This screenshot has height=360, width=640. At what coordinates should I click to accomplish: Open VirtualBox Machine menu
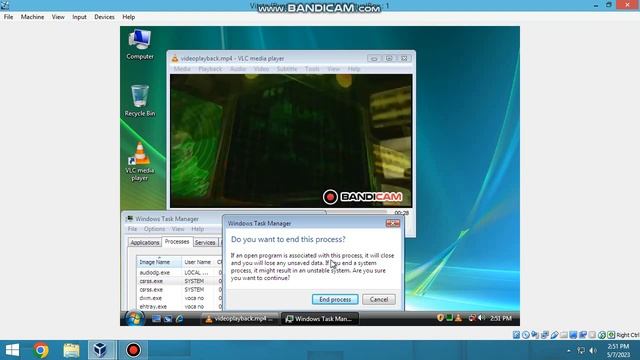[32, 17]
